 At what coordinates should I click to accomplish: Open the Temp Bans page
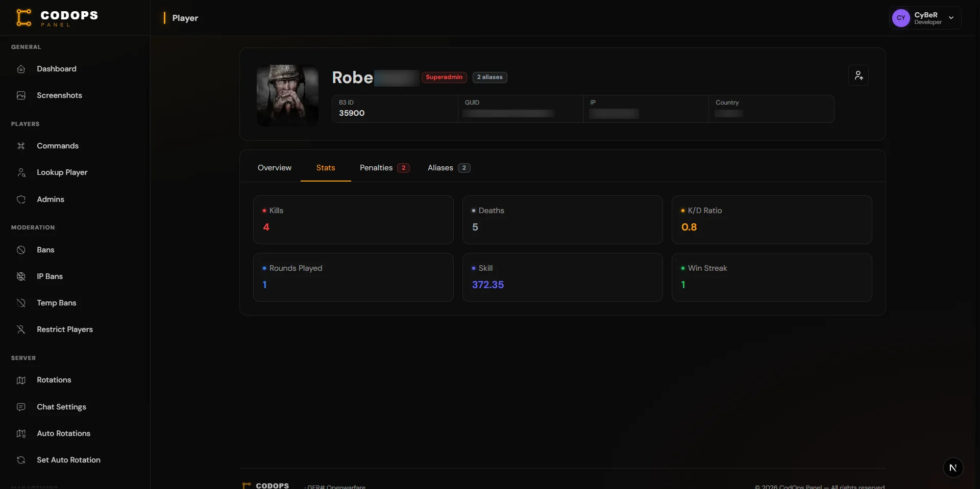[x=57, y=303]
